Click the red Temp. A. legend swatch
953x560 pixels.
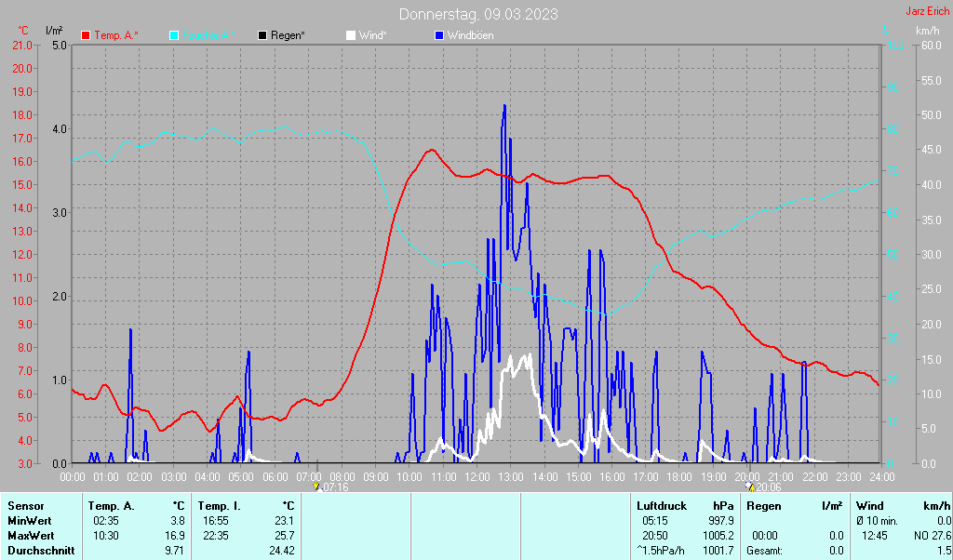tap(86, 36)
